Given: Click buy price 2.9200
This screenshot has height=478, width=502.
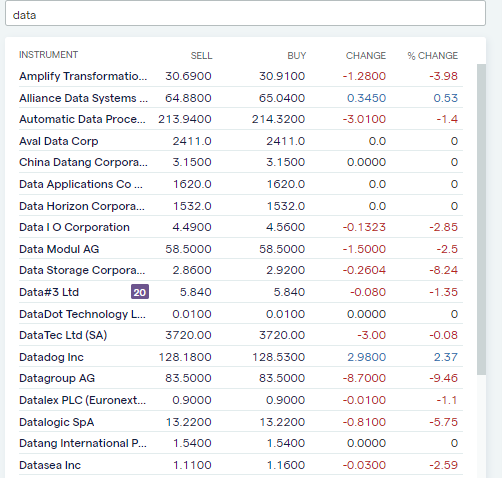Looking at the screenshot, I should [286, 270].
